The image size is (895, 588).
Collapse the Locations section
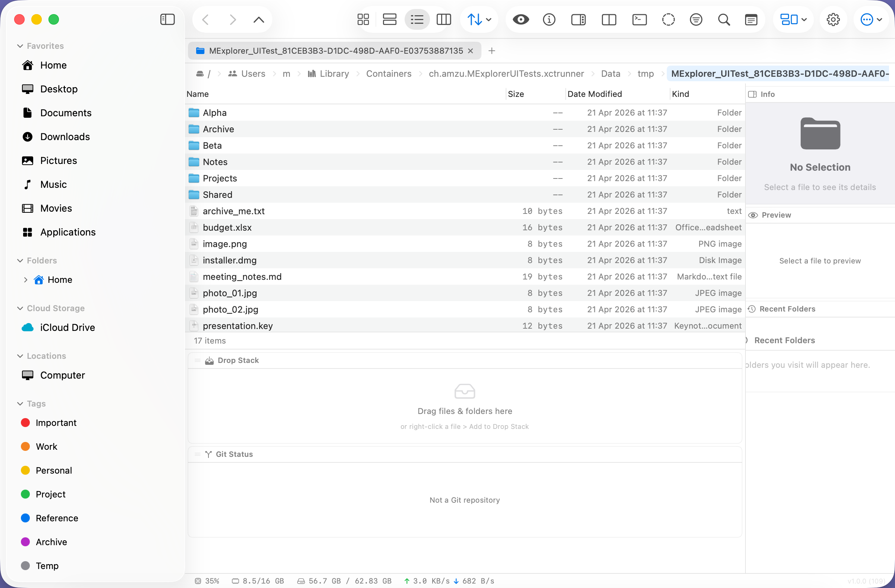[20, 356]
